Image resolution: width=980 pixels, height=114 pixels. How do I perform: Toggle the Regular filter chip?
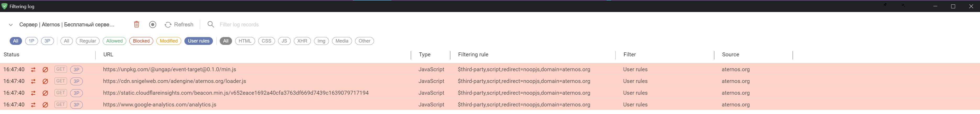pos(88,41)
